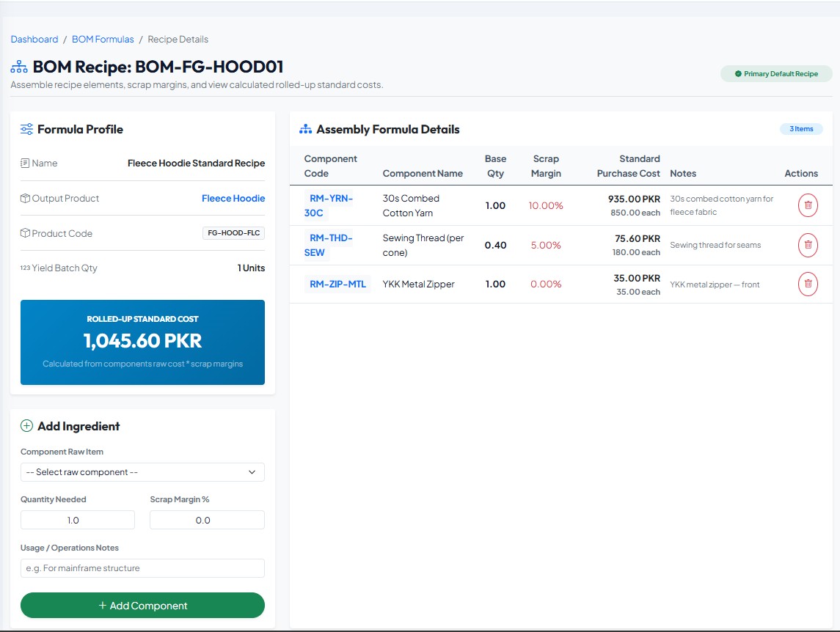Click the Primary Default Recipe badge
The height and width of the screenshot is (632, 840).
pos(776,74)
